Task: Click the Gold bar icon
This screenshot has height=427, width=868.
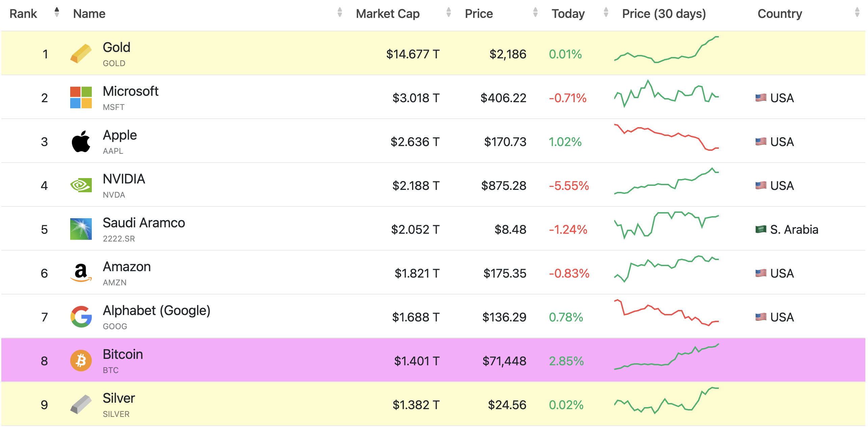Action: point(81,54)
